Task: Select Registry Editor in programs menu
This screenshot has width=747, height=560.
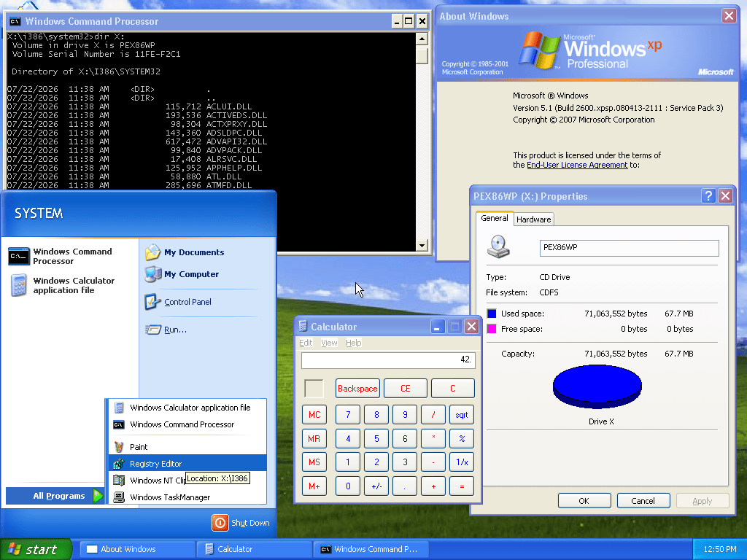Action: (187, 463)
